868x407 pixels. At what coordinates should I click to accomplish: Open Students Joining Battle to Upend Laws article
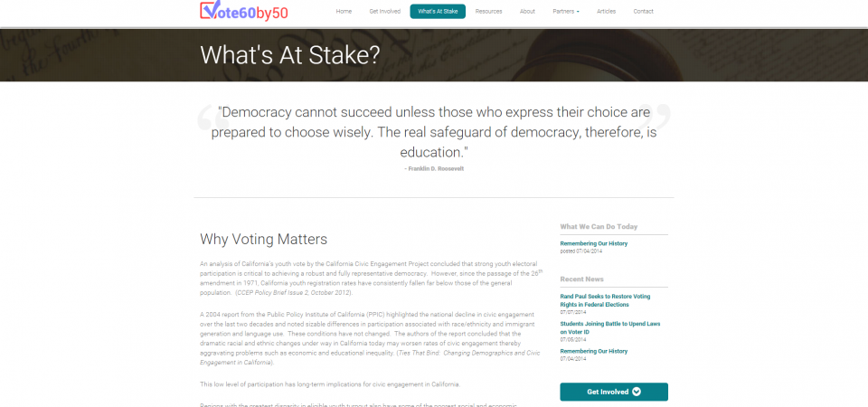pos(610,327)
